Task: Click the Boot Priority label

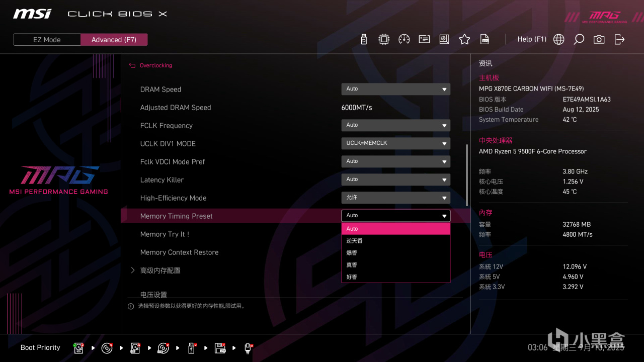Action: point(40,347)
